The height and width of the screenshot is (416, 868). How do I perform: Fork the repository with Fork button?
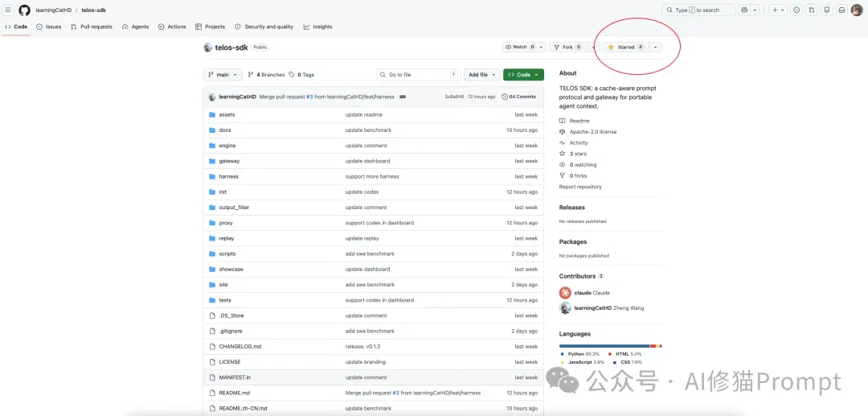567,47
